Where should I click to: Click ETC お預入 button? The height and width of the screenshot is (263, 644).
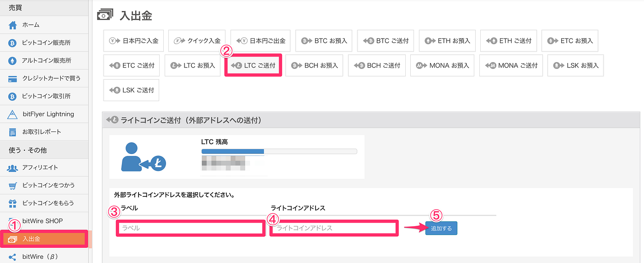point(569,40)
